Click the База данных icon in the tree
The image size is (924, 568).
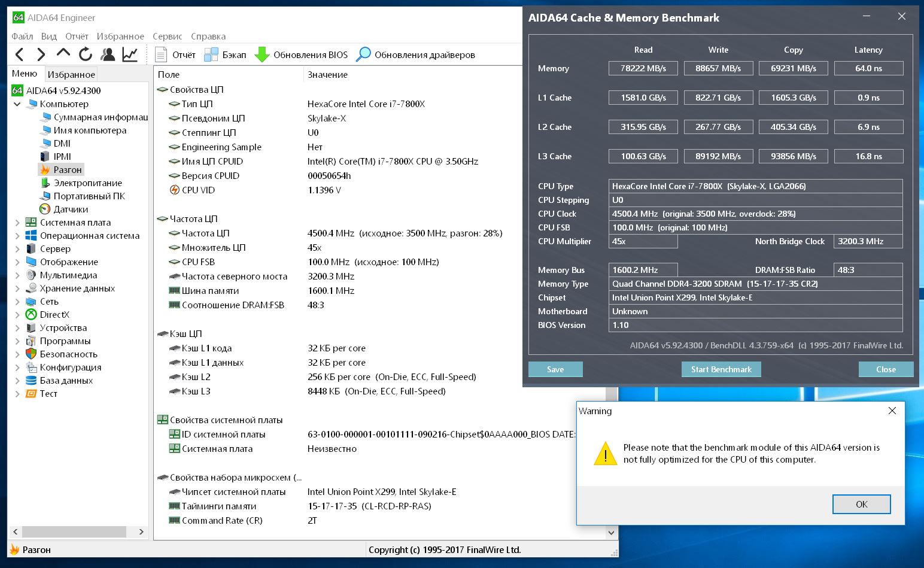pyautogui.click(x=31, y=381)
